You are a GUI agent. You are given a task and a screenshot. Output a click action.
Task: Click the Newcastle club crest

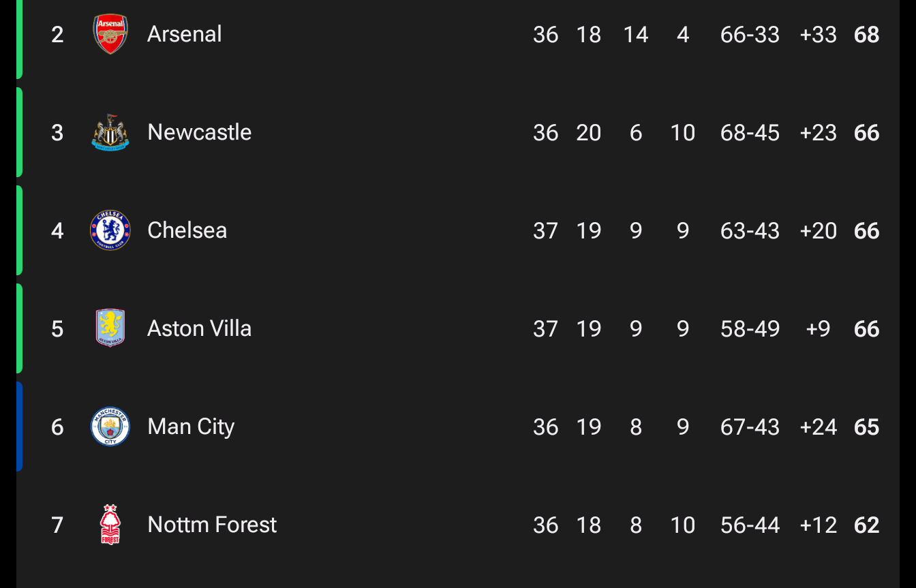110,132
